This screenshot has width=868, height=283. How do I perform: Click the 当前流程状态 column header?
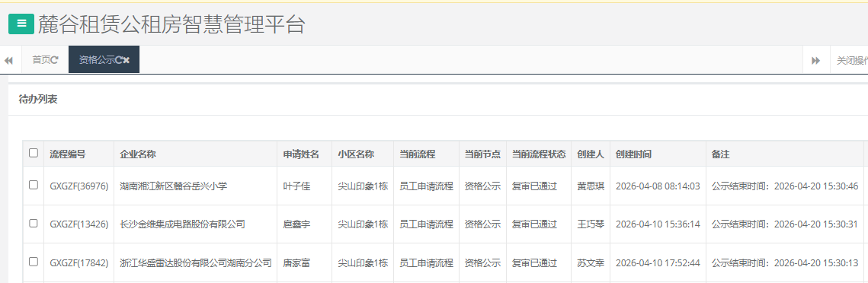click(x=539, y=154)
